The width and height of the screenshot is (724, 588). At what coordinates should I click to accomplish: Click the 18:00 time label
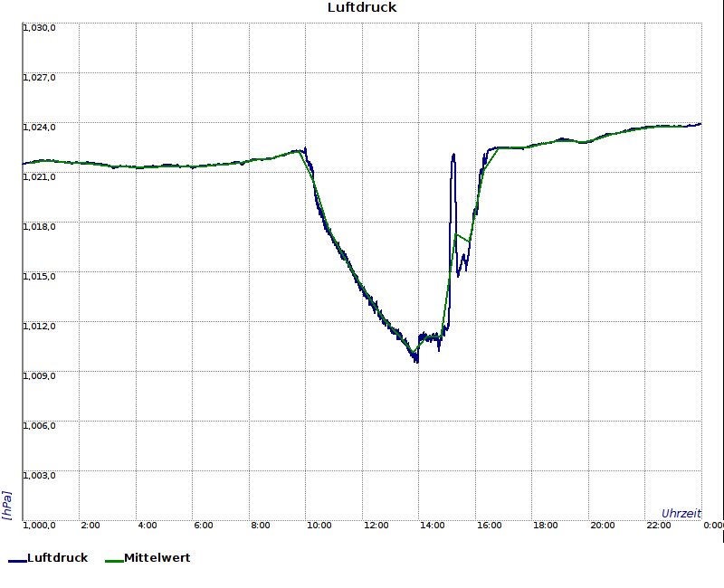pyautogui.click(x=546, y=526)
